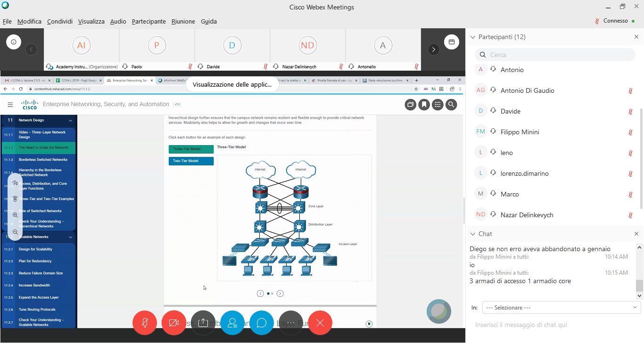Open the Visualizza menu
Screen dimensions: 644x343
point(91,21)
